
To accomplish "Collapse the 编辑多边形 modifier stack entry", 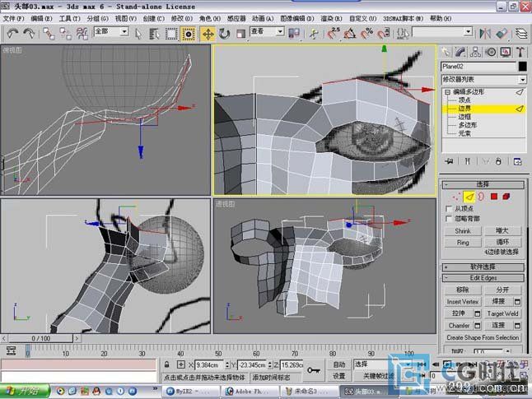I will pyautogui.click(x=447, y=92).
